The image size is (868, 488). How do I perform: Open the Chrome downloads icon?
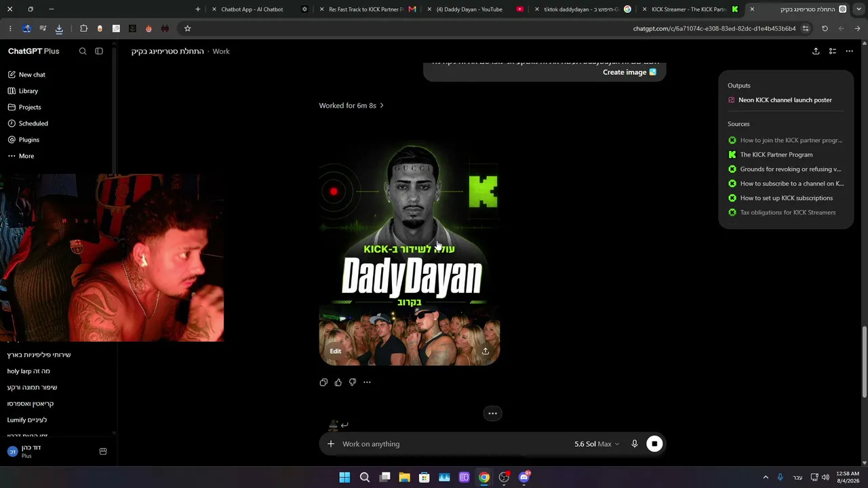(x=59, y=28)
